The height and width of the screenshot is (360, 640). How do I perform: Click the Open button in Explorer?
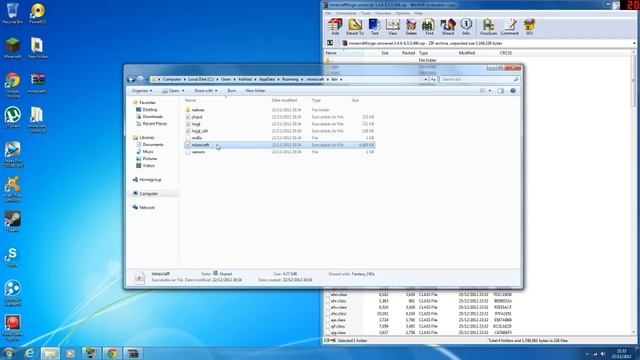point(171,91)
